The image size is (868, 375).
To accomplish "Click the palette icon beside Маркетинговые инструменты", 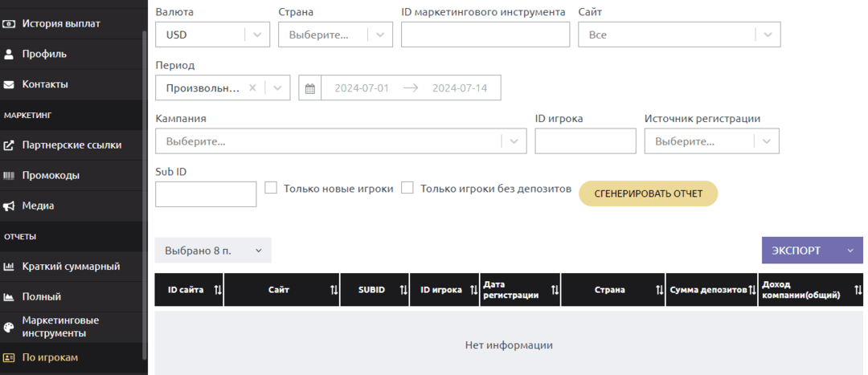I will click(x=9, y=328).
